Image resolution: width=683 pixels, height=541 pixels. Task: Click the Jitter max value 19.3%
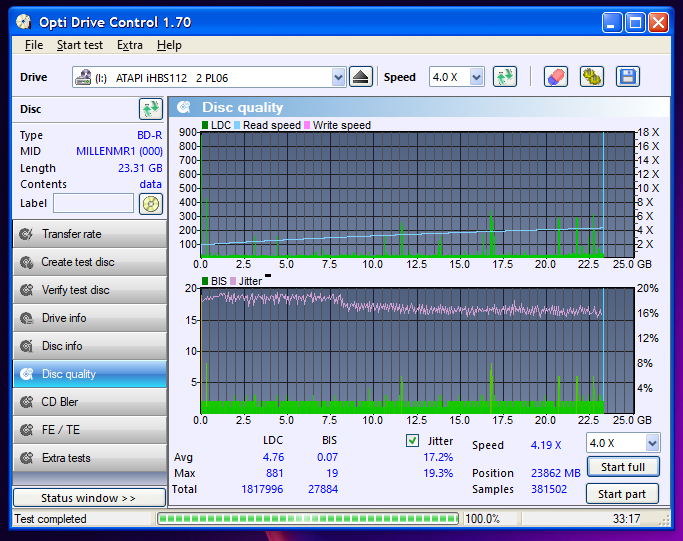tap(438, 473)
